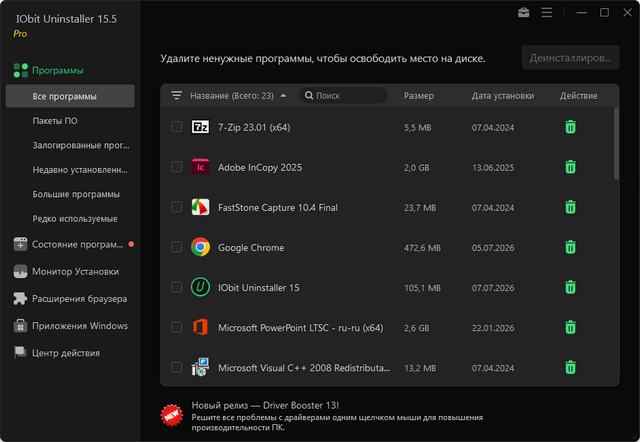Click the trash icon for Google Chrome

[x=570, y=247]
